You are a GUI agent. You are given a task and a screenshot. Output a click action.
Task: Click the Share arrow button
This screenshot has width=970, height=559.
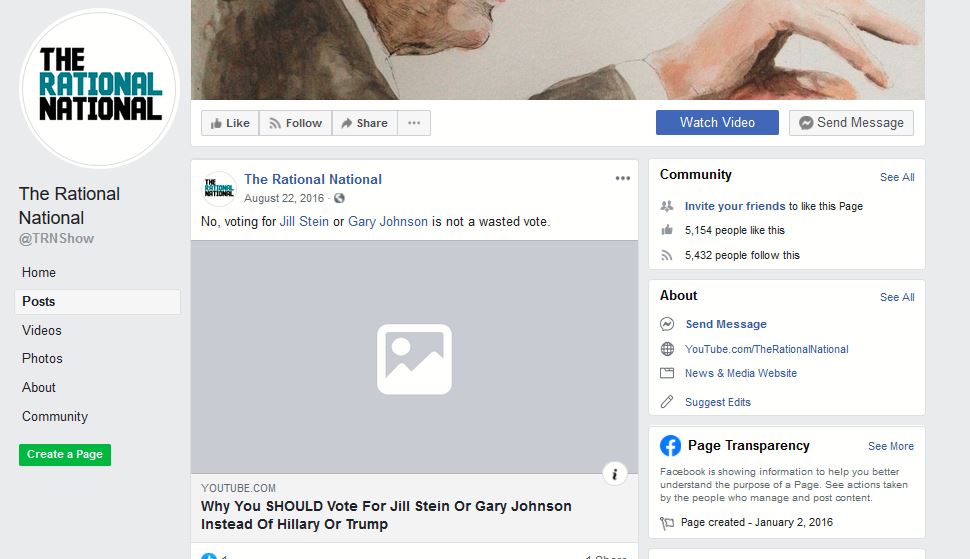point(365,123)
